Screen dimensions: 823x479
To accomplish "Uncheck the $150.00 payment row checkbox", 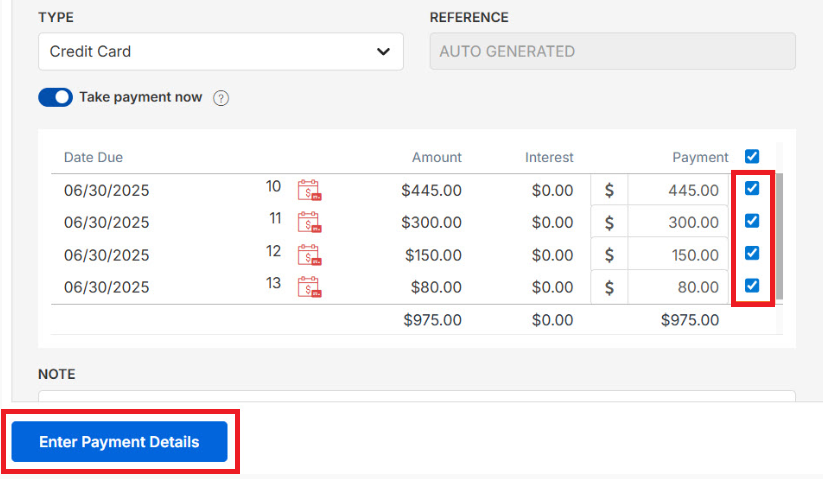I will pos(752,253).
